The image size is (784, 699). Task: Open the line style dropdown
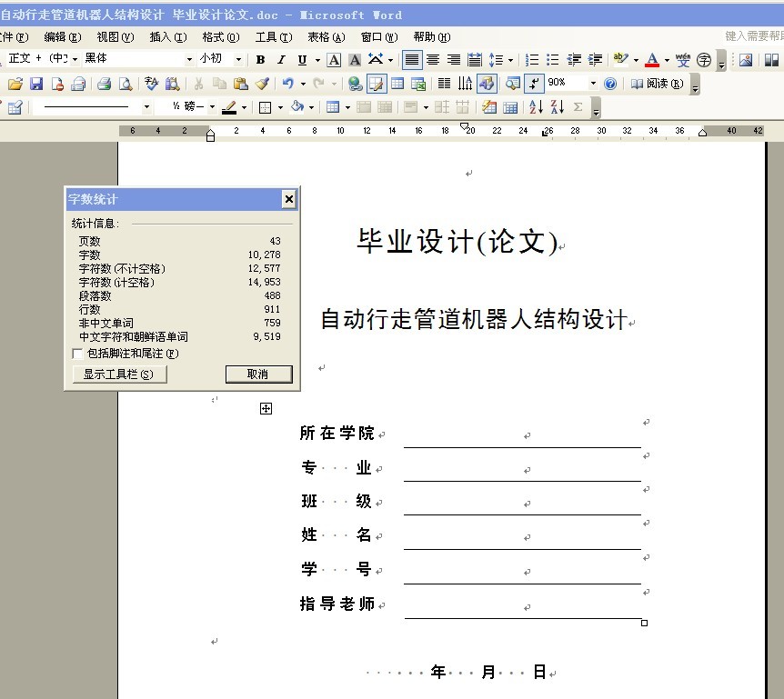[146, 107]
